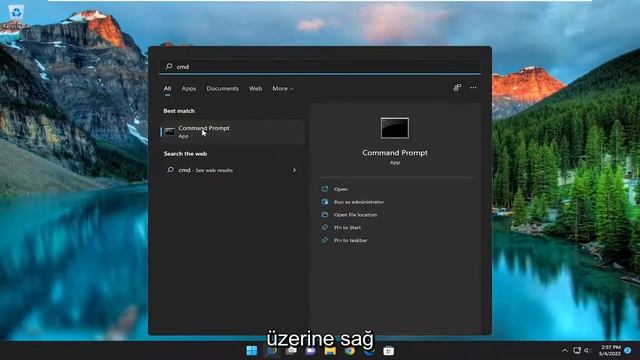Open cmd See web results entry
This screenshot has height=360, width=640.
pos(232,170)
